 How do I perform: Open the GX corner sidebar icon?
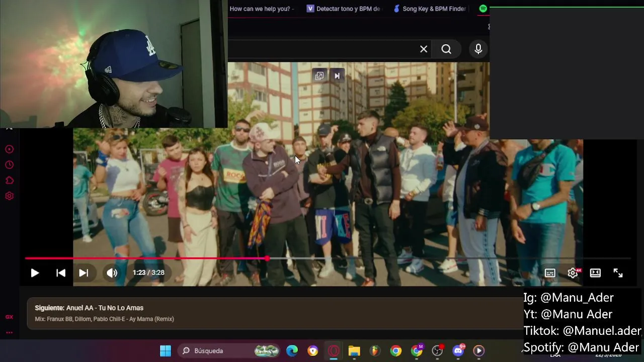(9, 317)
